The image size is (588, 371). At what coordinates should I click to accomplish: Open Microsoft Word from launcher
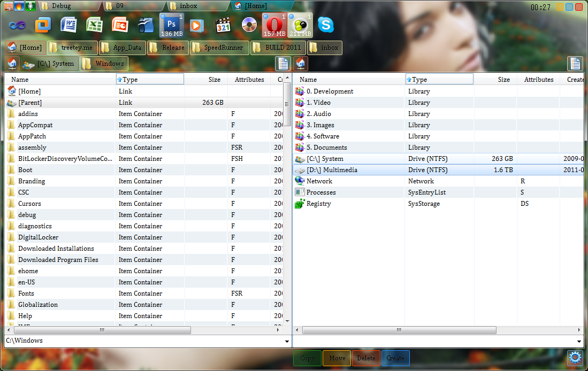click(69, 25)
